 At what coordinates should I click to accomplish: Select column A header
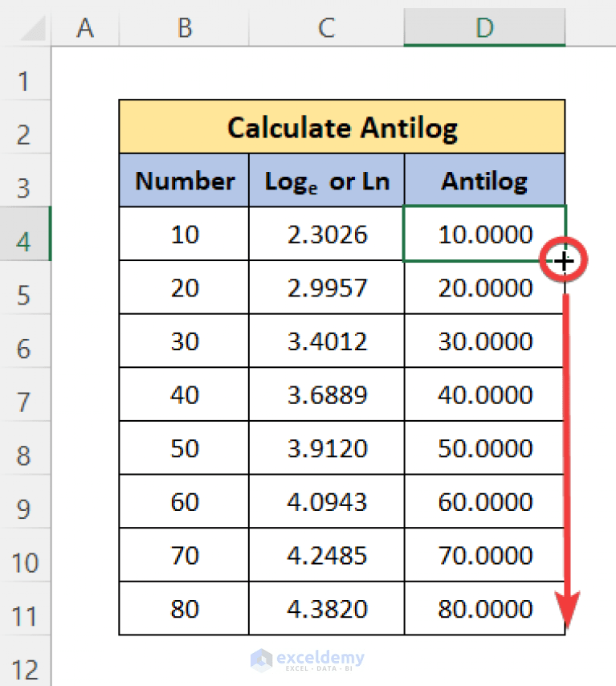pos(84,28)
